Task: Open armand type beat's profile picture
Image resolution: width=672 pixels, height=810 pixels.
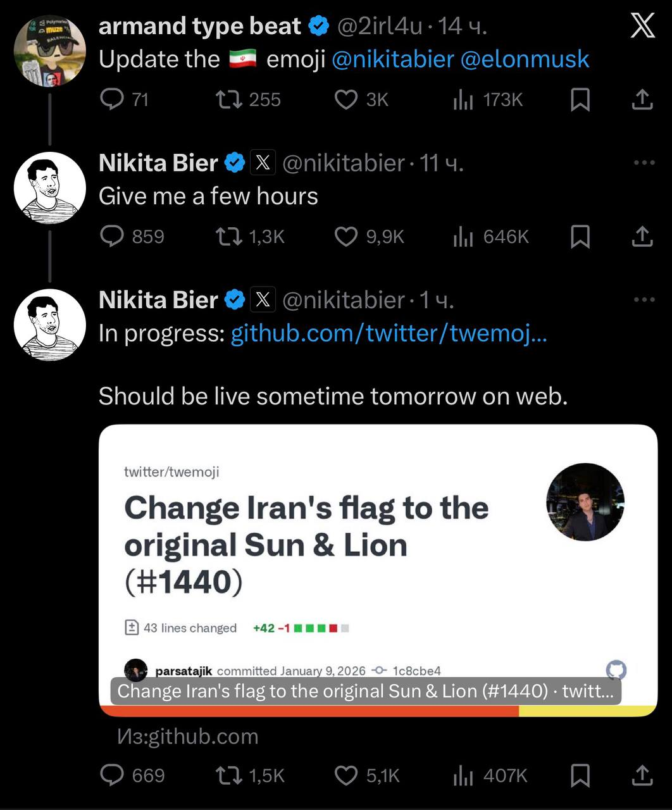Action: click(50, 51)
